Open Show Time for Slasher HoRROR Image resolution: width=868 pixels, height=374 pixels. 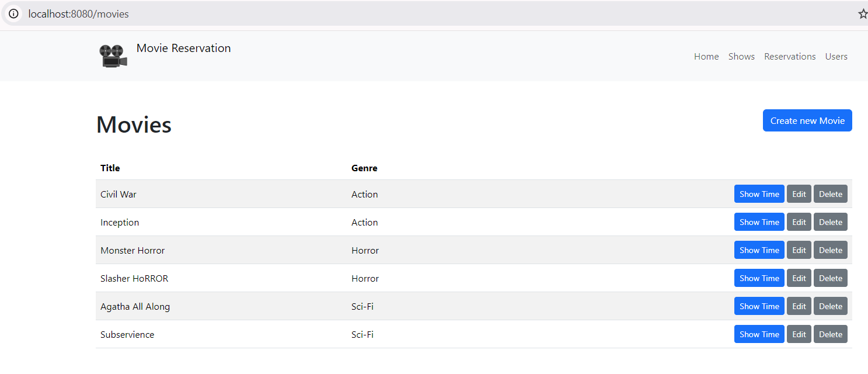pos(759,278)
